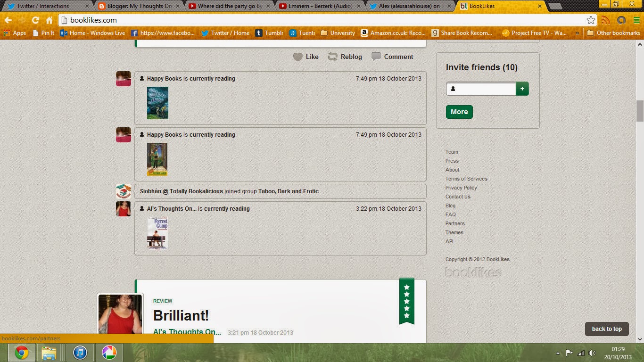Bookmark this page with the star icon

[x=591, y=21]
